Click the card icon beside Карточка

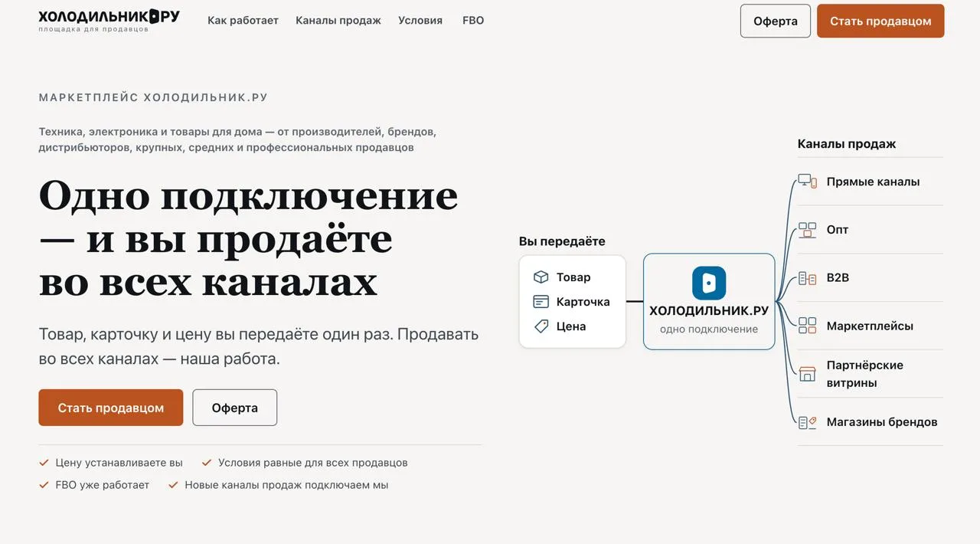[541, 302]
